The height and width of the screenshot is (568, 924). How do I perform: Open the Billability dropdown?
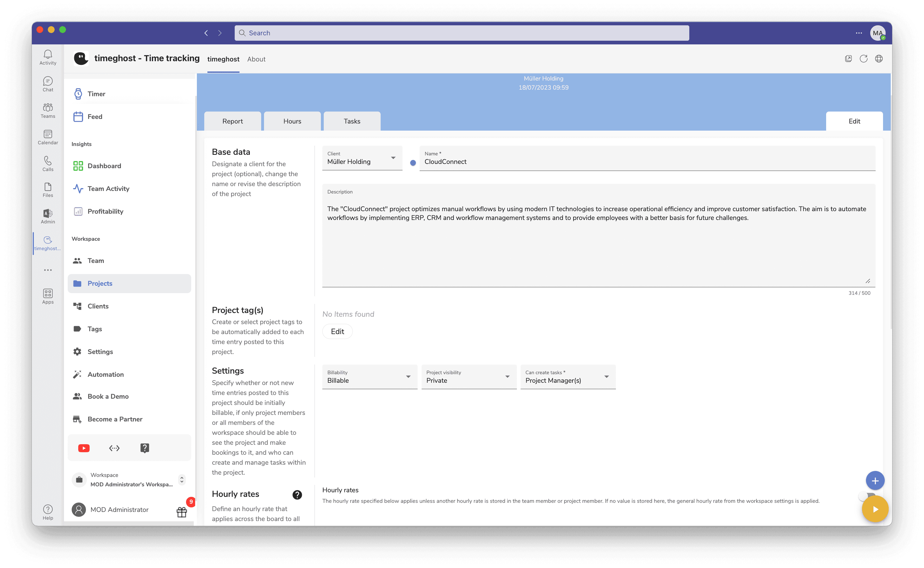pyautogui.click(x=370, y=377)
